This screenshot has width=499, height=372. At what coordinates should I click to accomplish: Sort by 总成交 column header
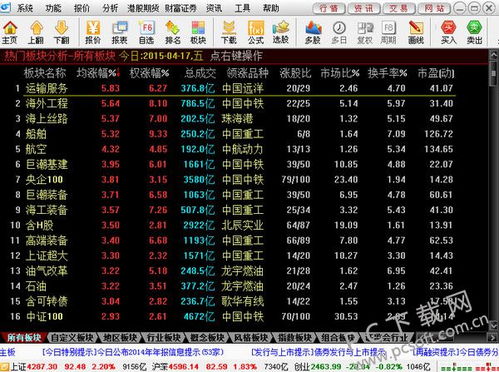pos(200,73)
